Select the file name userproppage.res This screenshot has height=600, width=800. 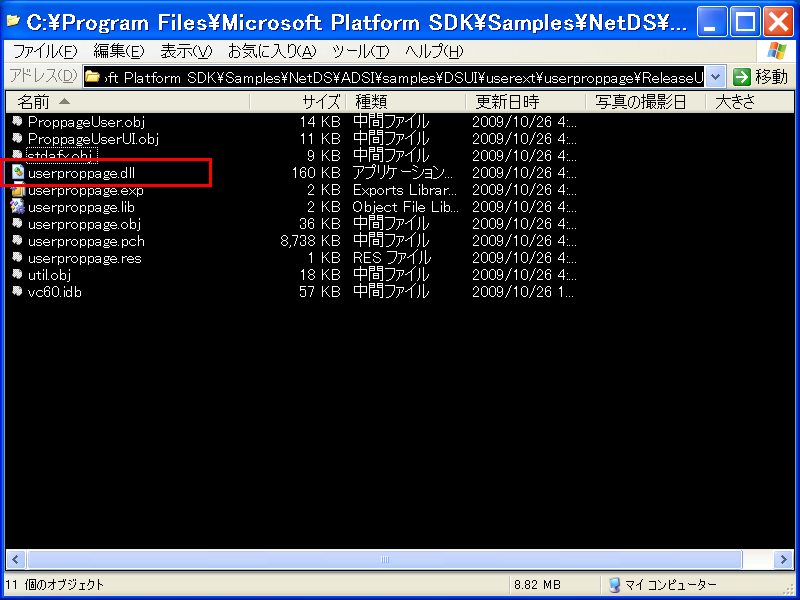coord(85,258)
